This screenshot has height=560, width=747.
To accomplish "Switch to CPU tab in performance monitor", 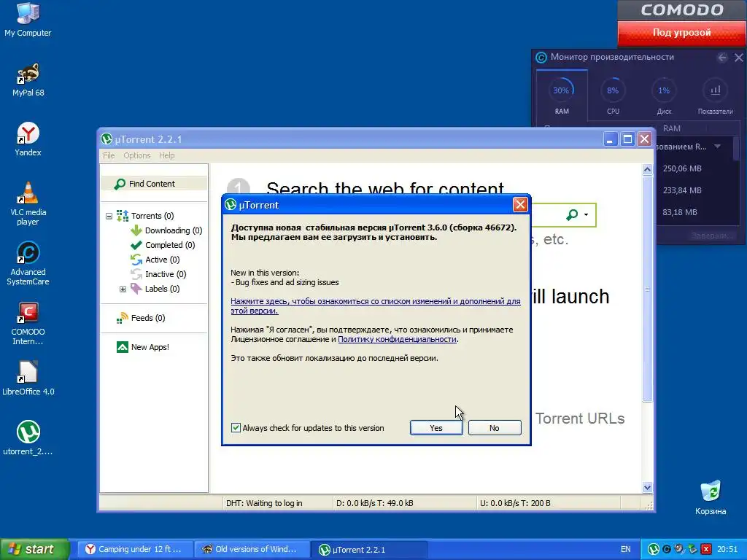I will [x=613, y=95].
